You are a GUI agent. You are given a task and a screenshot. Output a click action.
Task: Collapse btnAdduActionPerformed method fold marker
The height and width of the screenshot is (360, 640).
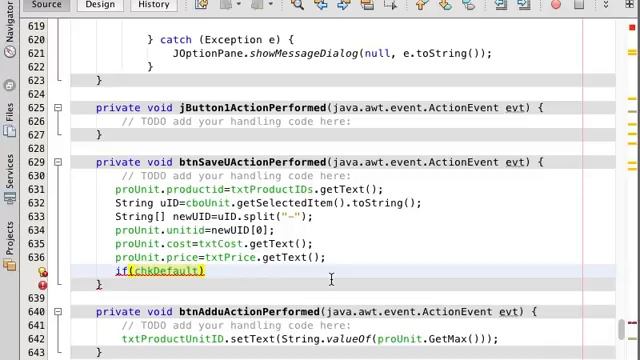(58, 312)
